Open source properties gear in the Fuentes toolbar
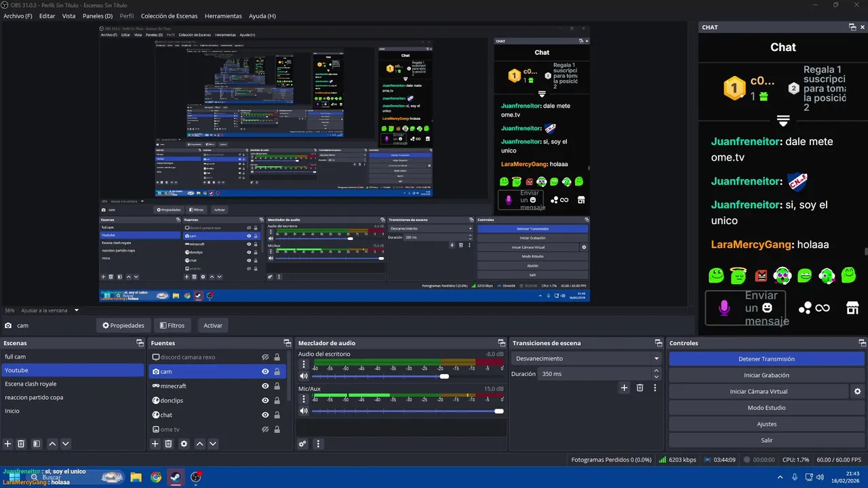Screen dimensions: 868x488 [x=184, y=444]
